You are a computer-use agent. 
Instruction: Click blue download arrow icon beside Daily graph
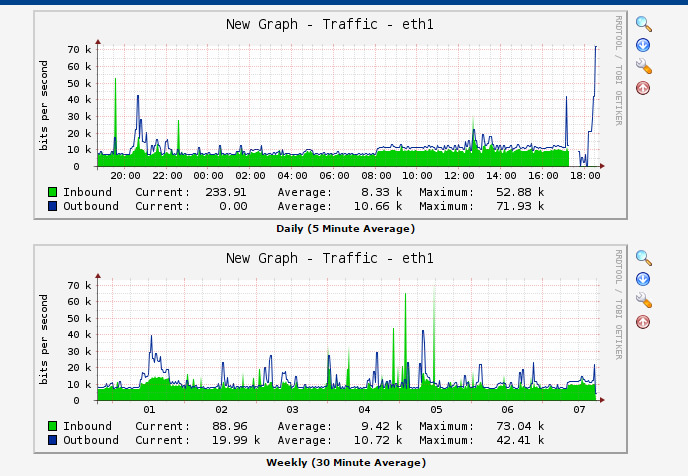coord(643,45)
